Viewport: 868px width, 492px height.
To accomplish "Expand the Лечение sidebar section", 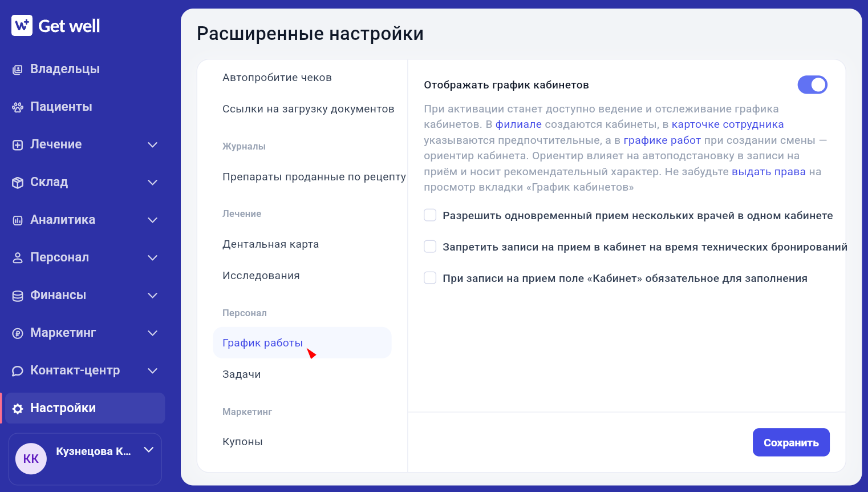I will click(x=152, y=145).
